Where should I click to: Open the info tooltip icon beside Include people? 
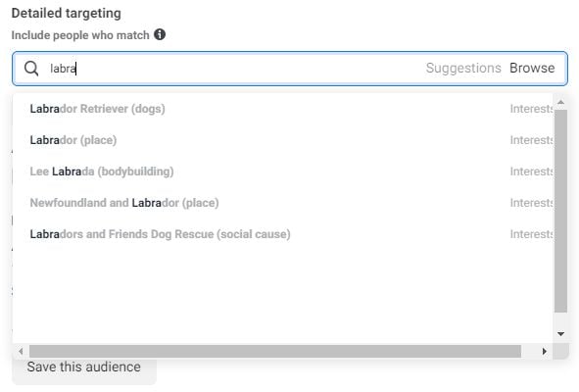[x=160, y=34]
